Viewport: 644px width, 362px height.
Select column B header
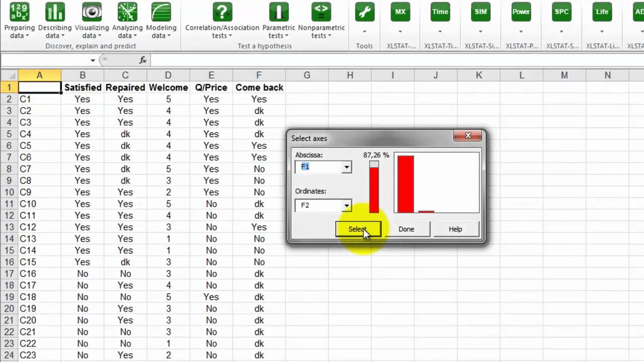coord(82,75)
